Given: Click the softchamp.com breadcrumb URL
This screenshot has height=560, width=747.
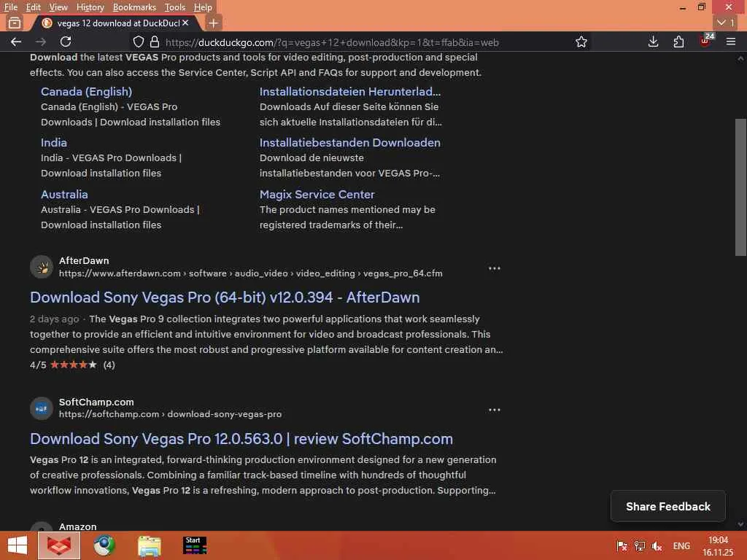Looking at the screenshot, I should coord(170,414).
